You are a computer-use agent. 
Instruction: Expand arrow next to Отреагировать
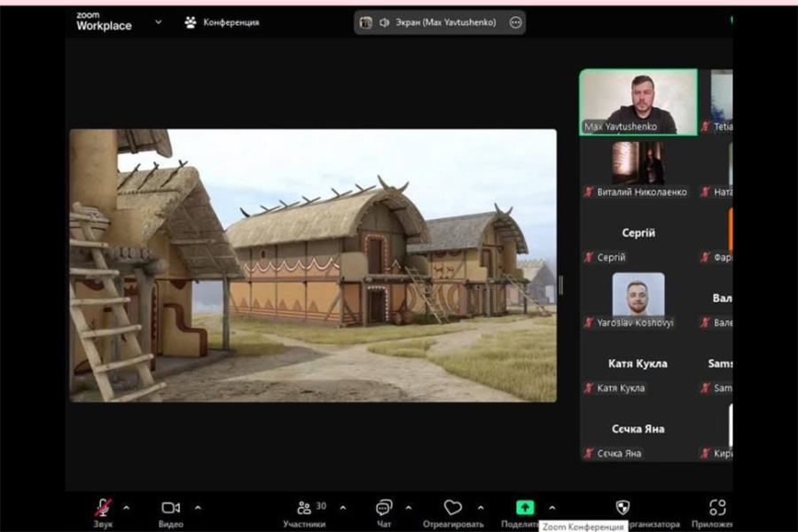pyautogui.click(x=481, y=507)
